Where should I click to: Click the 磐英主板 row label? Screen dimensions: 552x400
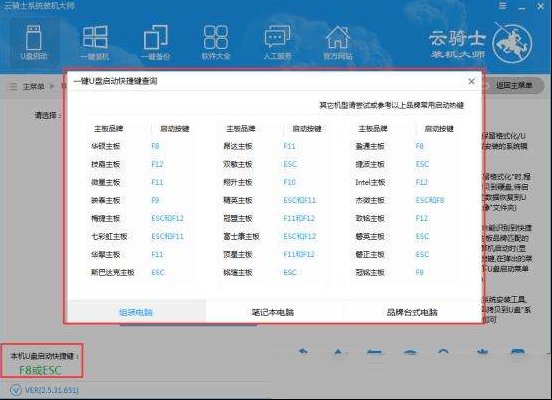370,236
